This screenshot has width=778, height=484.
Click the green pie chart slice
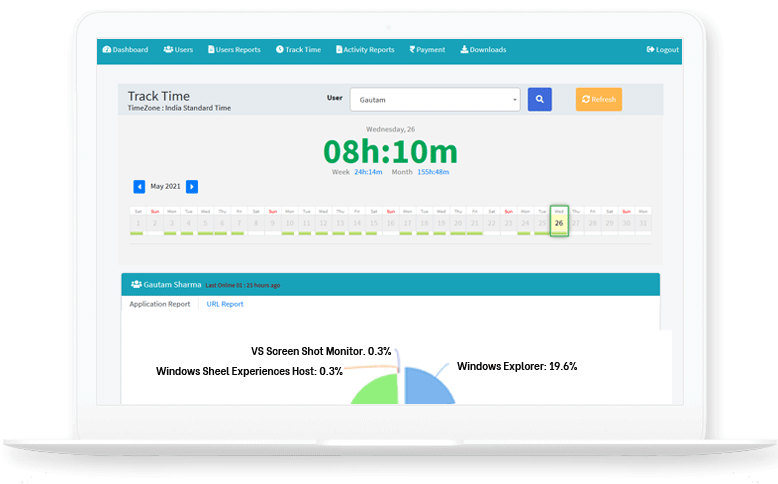click(375, 390)
